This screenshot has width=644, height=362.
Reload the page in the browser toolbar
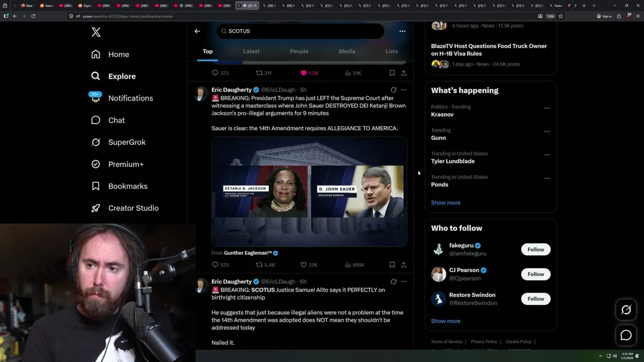33,16
